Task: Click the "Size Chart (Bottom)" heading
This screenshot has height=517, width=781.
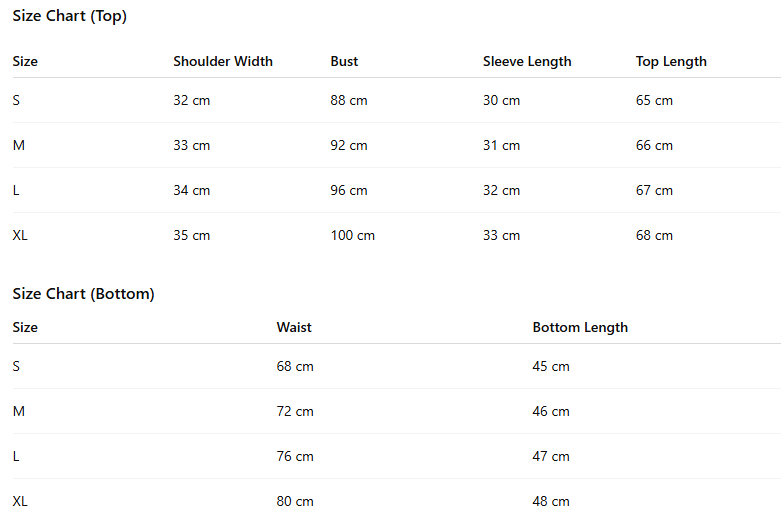Action: click(83, 294)
